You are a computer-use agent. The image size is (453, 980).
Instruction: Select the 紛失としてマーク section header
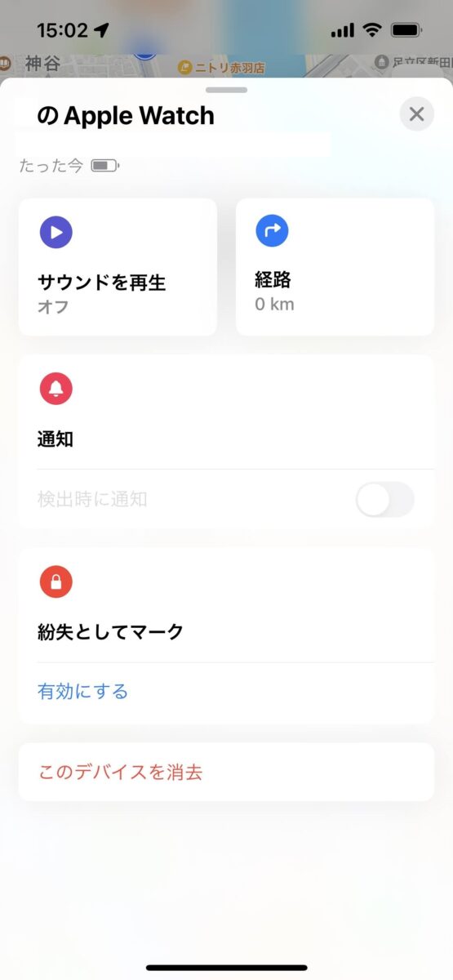coord(111,632)
